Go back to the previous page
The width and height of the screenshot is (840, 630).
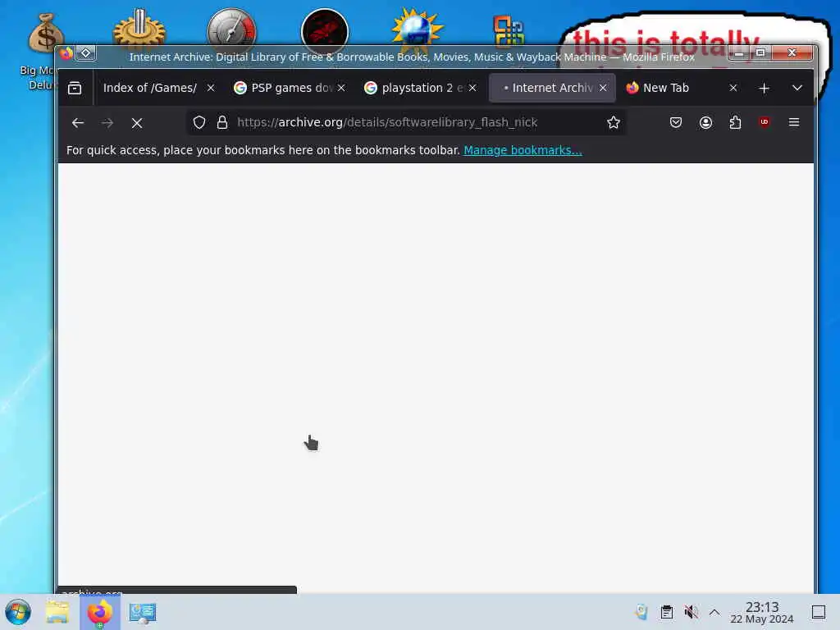[x=78, y=123]
